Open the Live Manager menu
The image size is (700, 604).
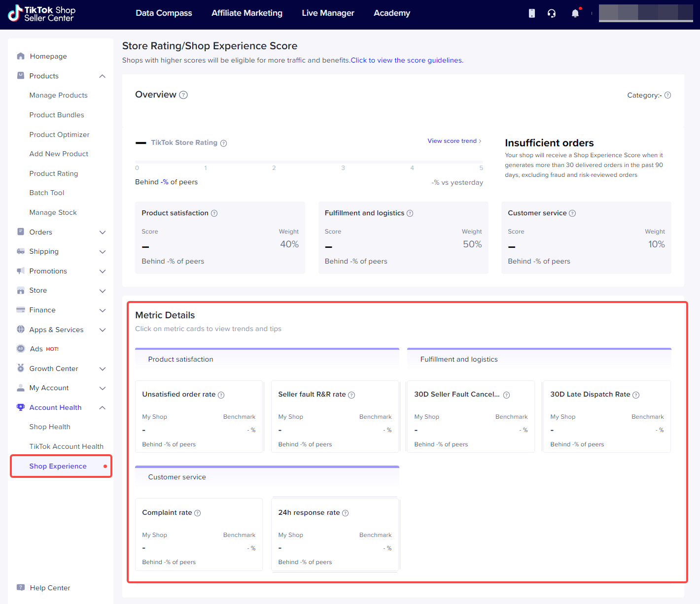tap(328, 13)
